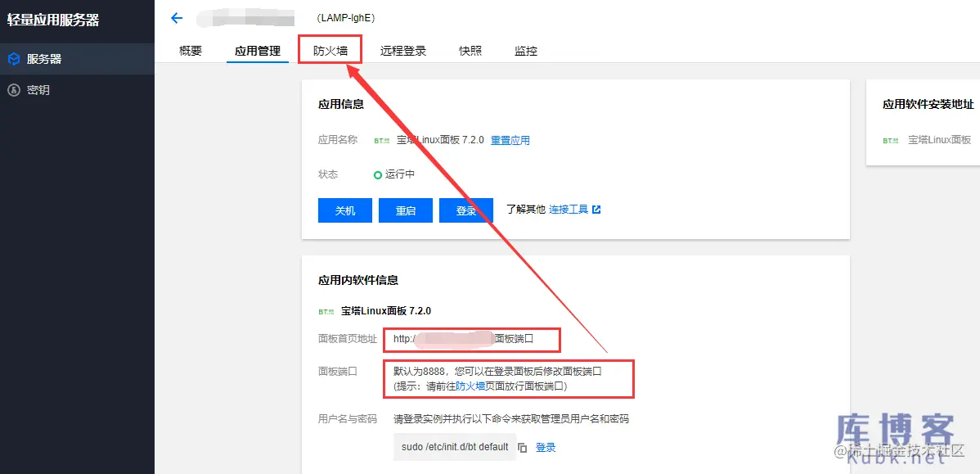Switch to the 概要 tab
Image resolution: width=980 pixels, height=474 pixels.
pos(191,52)
